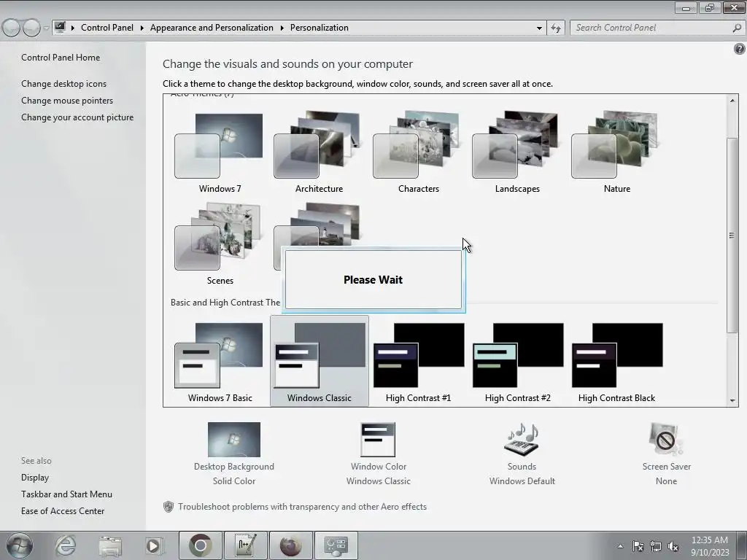Select the High Contrast Black theme
The width and height of the screenshot is (747, 560).
[616, 362]
